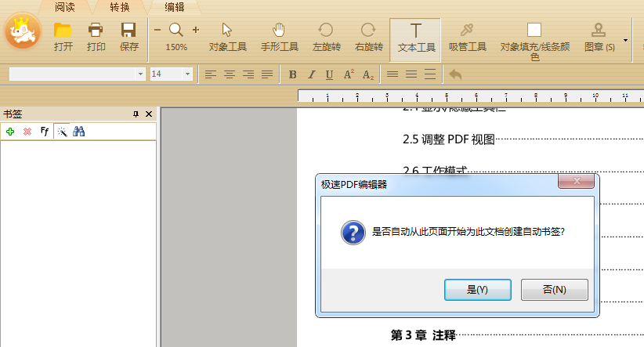Set narrow line spacing
This screenshot has width=644, height=347.
click(x=393, y=74)
